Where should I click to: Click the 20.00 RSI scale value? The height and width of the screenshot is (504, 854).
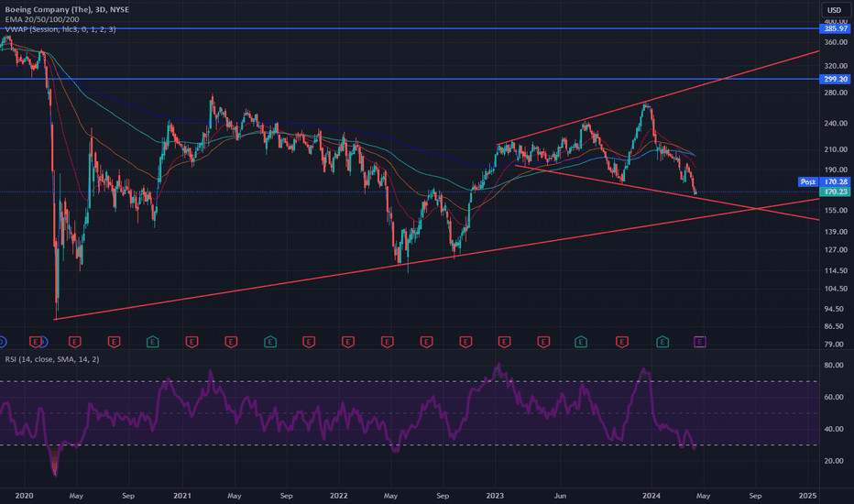tap(834, 460)
